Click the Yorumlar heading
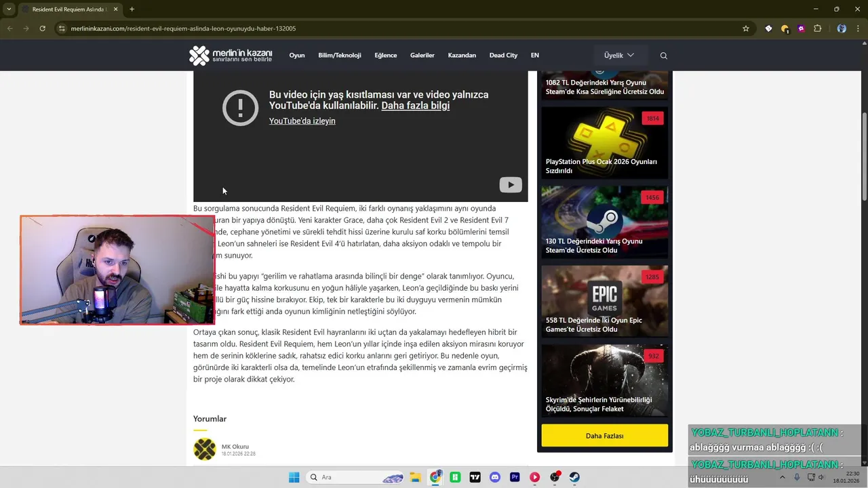The image size is (868, 488). (x=210, y=419)
